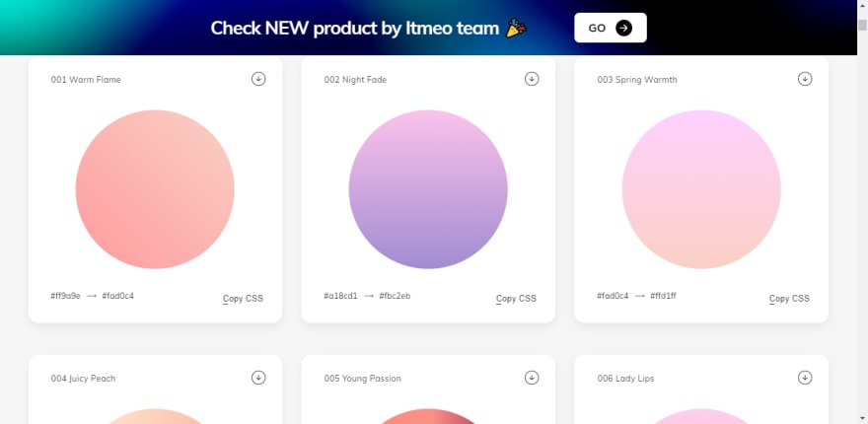Click the GO button in banner
The height and width of the screenshot is (424, 868).
click(610, 28)
